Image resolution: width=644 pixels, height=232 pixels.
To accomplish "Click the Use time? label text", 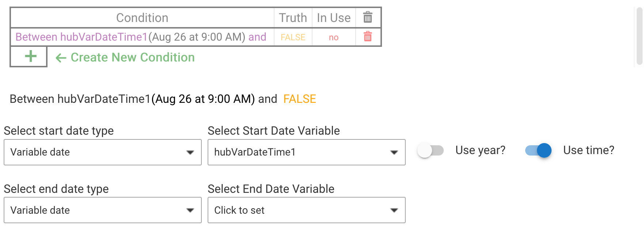I will 588,150.
